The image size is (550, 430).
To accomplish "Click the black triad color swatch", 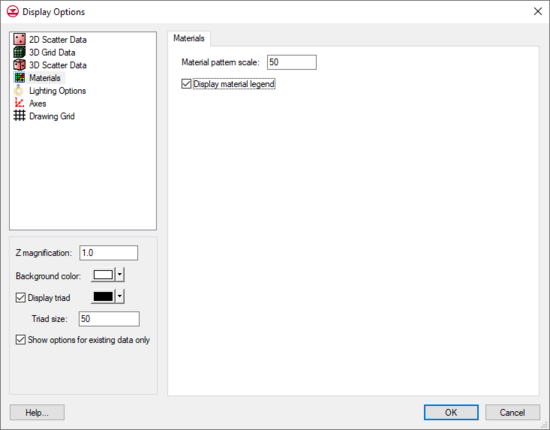I will [x=103, y=296].
